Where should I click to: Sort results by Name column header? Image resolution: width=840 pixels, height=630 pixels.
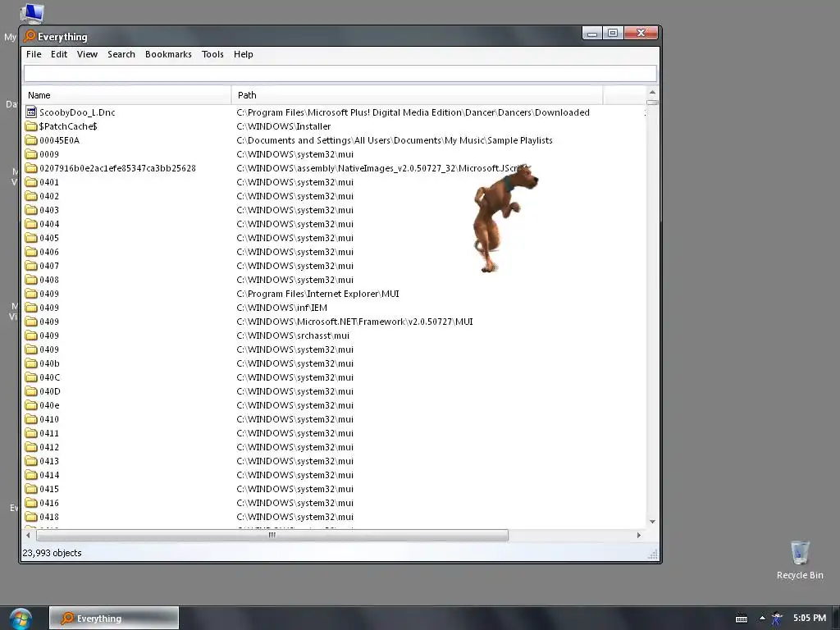(127, 95)
